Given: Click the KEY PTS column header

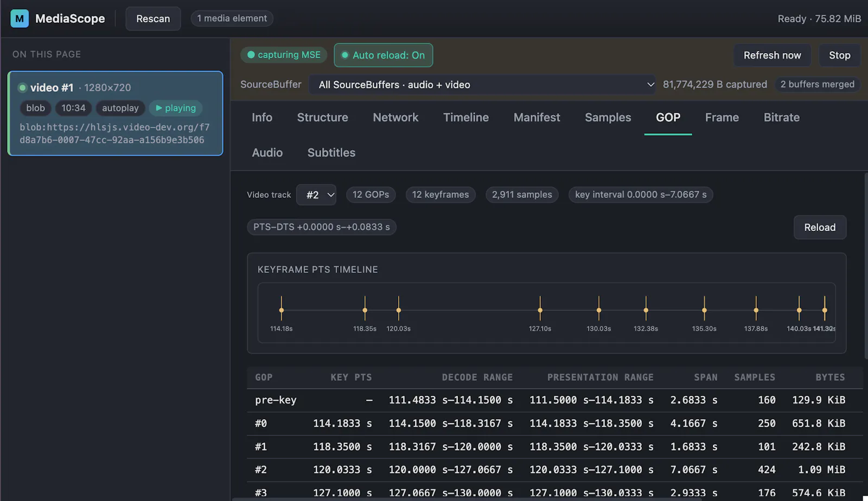Looking at the screenshot, I should 351,377.
